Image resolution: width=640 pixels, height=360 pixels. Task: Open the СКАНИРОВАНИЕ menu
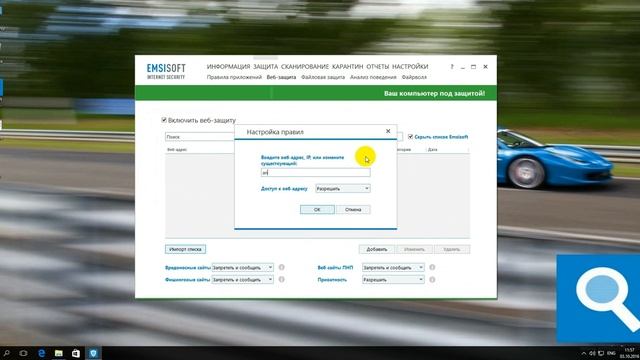point(304,67)
